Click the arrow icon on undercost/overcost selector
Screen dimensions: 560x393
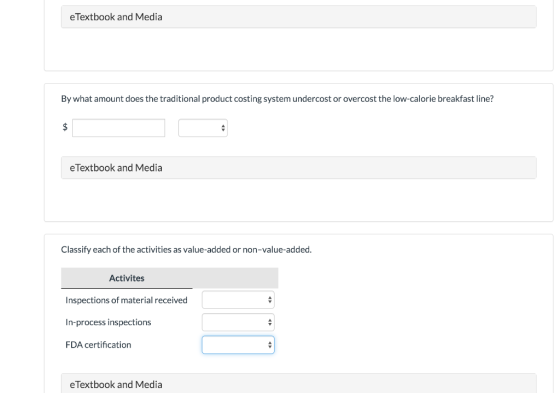pyautogui.click(x=223, y=128)
